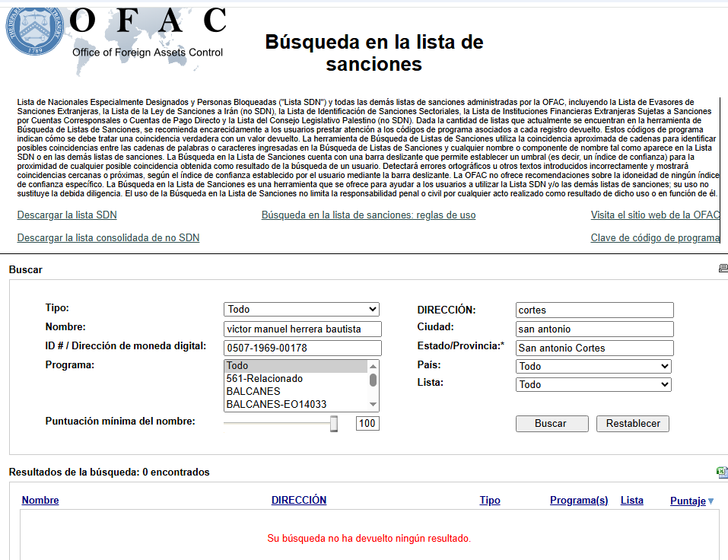This screenshot has width=728, height=560.
Task: Focus the Ciudad text field
Action: [593, 329]
